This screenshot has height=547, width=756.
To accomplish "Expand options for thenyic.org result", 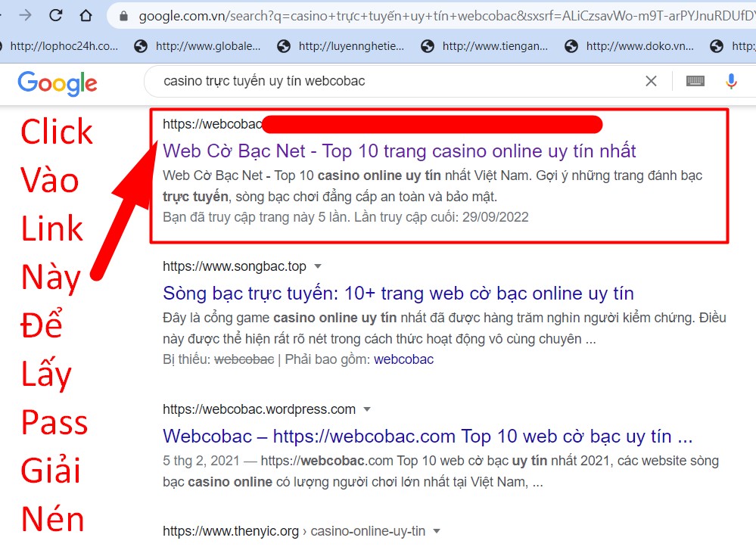I will click(437, 531).
